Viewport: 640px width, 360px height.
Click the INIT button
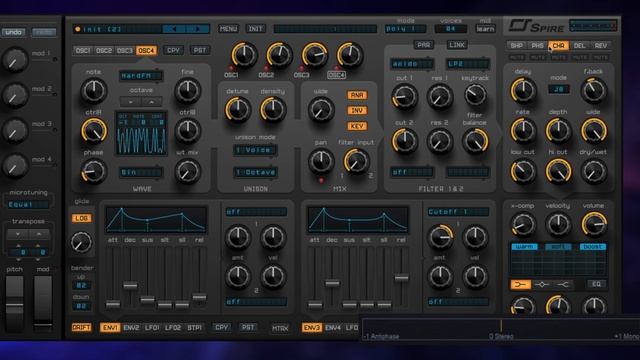[x=256, y=29]
